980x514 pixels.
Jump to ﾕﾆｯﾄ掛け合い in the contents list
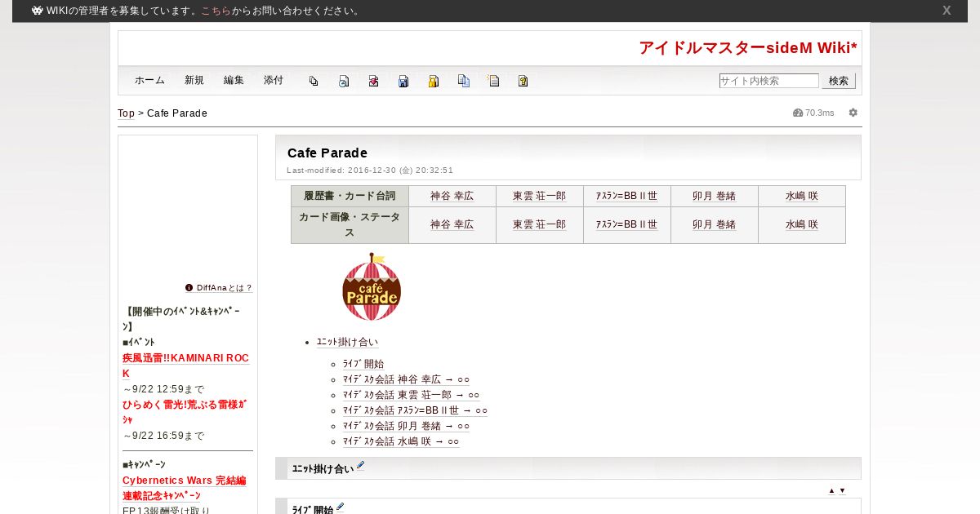pyautogui.click(x=347, y=342)
